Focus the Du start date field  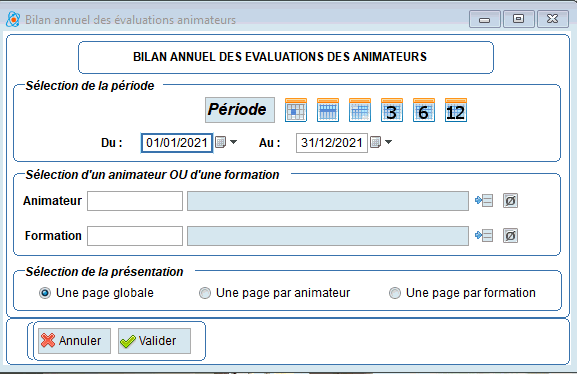[177, 143]
